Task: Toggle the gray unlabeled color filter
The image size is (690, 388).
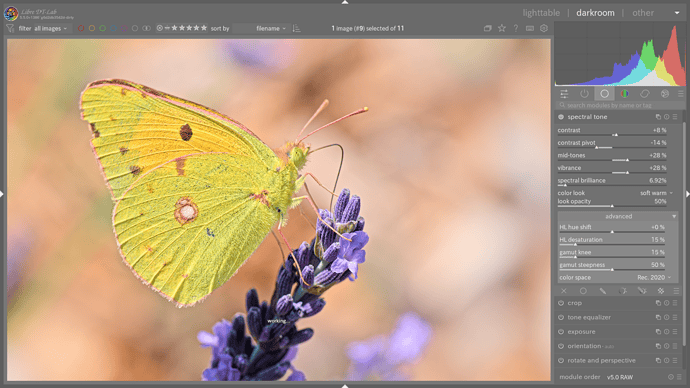Action: [x=135, y=28]
